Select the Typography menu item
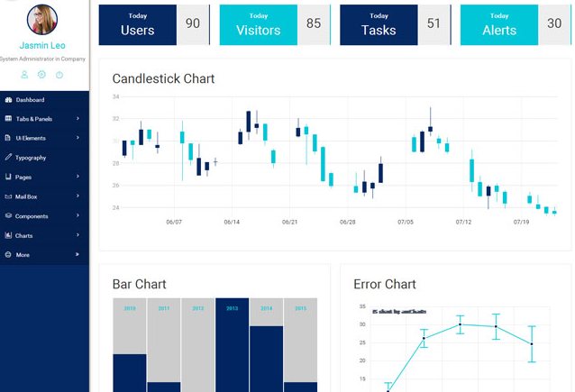Screen dimensions: 575x392 31,158
